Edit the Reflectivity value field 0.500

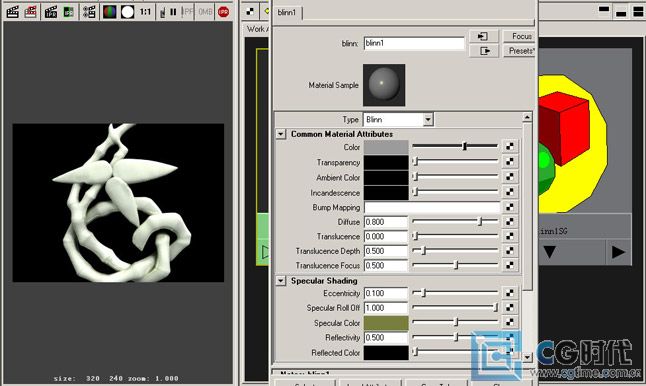pyautogui.click(x=386, y=337)
